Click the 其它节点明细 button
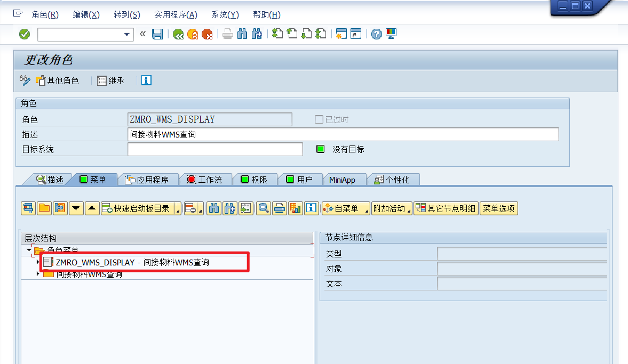This screenshot has height=364, width=628. [x=446, y=208]
